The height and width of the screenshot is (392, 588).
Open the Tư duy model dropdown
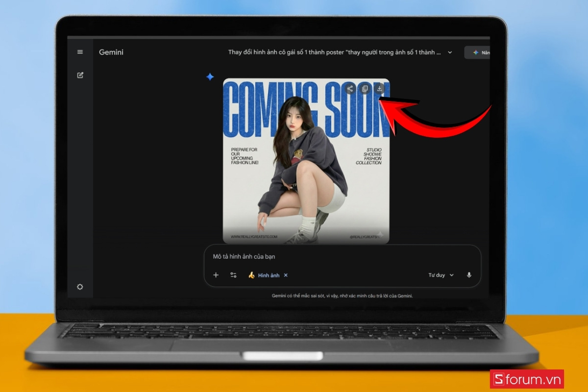pyautogui.click(x=441, y=275)
